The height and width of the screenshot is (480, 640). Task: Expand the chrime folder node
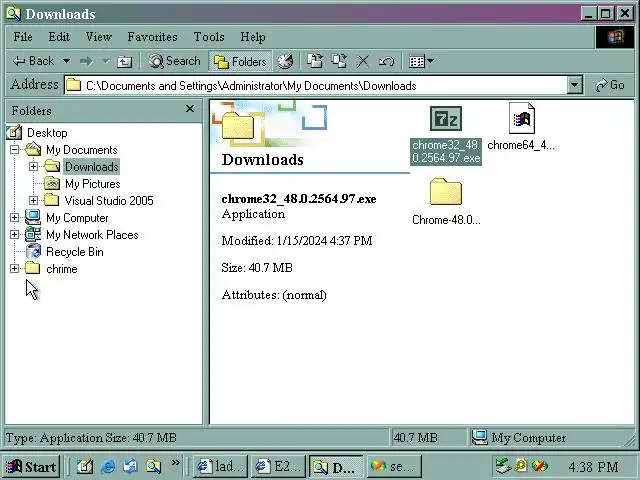(14, 268)
